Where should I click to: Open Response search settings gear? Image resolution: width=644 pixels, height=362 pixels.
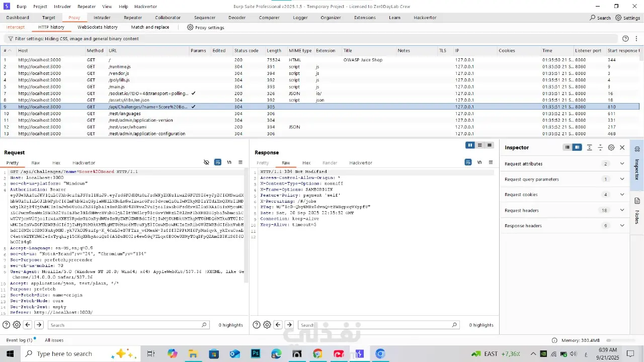(267, 325)
